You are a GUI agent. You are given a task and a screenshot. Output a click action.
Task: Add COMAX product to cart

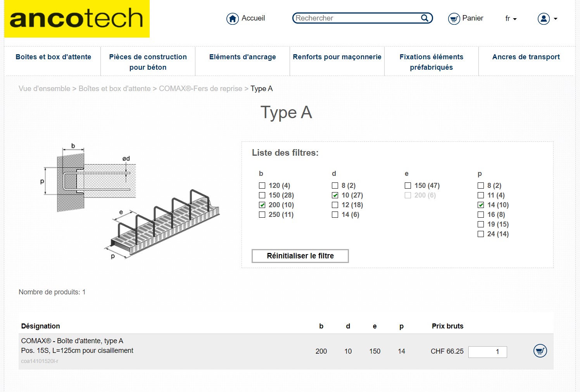pos(540,351)
